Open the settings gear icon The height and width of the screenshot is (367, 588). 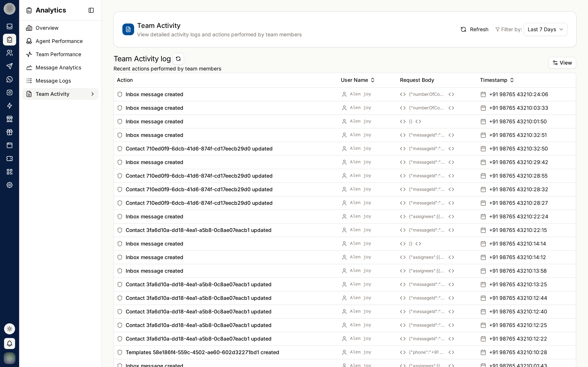click(x=10, y=185)
